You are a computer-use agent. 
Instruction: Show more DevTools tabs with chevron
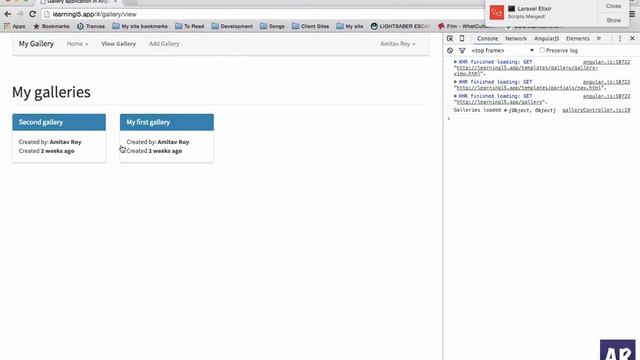(x=599, y=38)
